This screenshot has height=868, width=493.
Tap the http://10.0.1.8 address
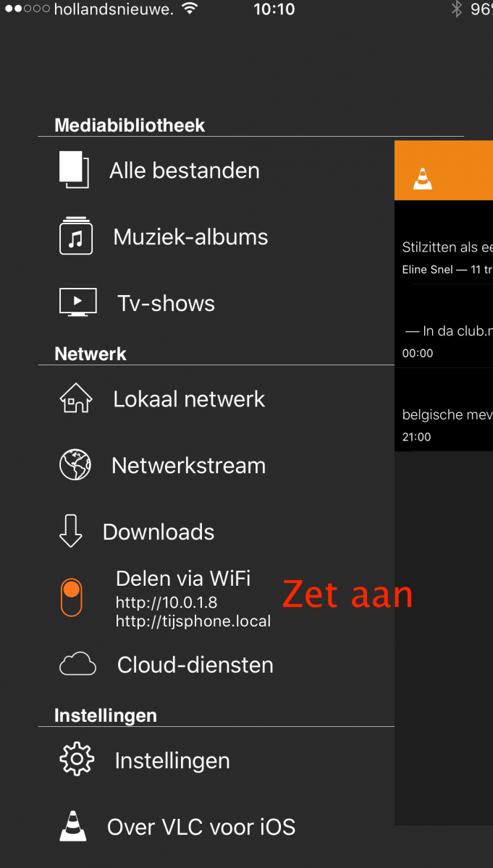167,603
